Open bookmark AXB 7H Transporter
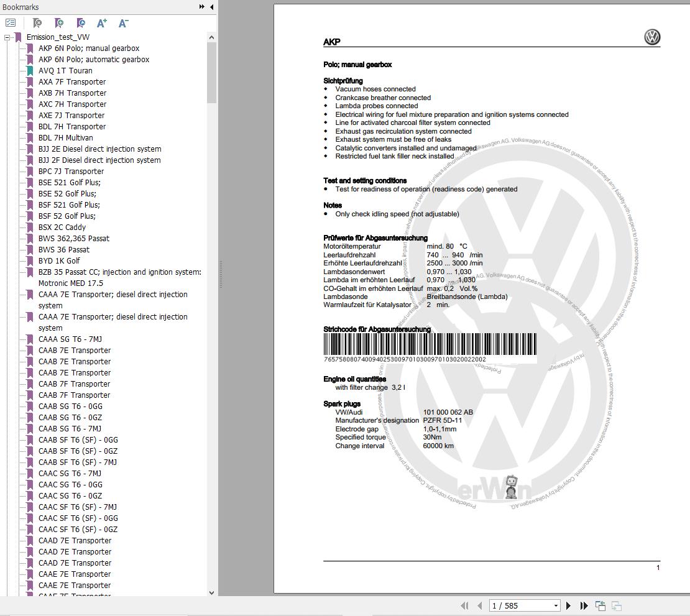 (73, 93)
